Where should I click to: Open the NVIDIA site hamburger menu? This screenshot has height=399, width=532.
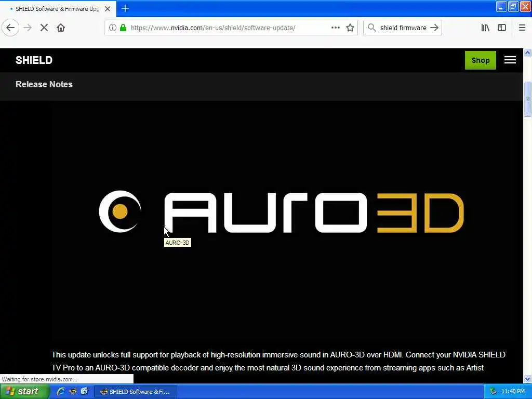pos(510,60)
